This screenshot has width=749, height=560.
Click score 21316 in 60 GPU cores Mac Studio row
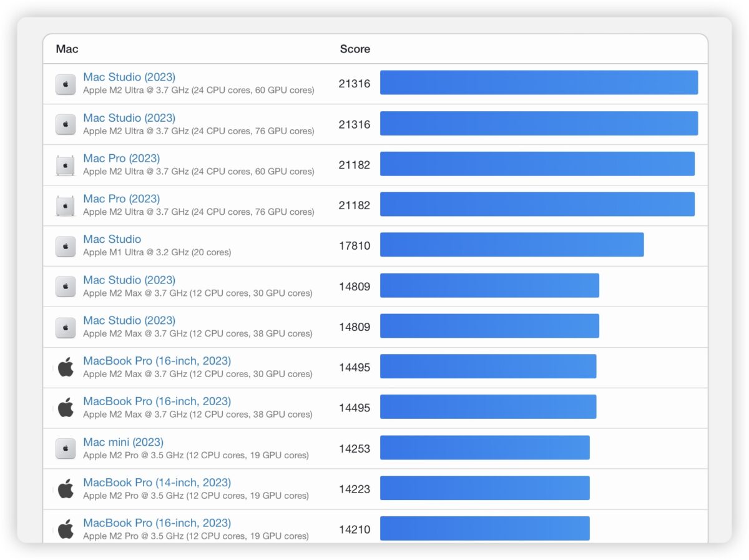click(x=355, y=84)
